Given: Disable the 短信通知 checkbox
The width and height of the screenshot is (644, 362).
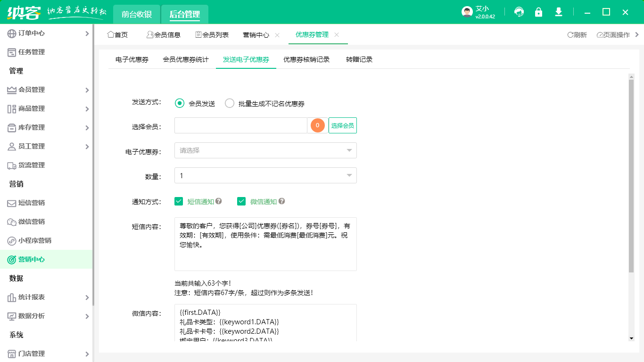Looking at the screenshot, I should (x=179, y=201).
